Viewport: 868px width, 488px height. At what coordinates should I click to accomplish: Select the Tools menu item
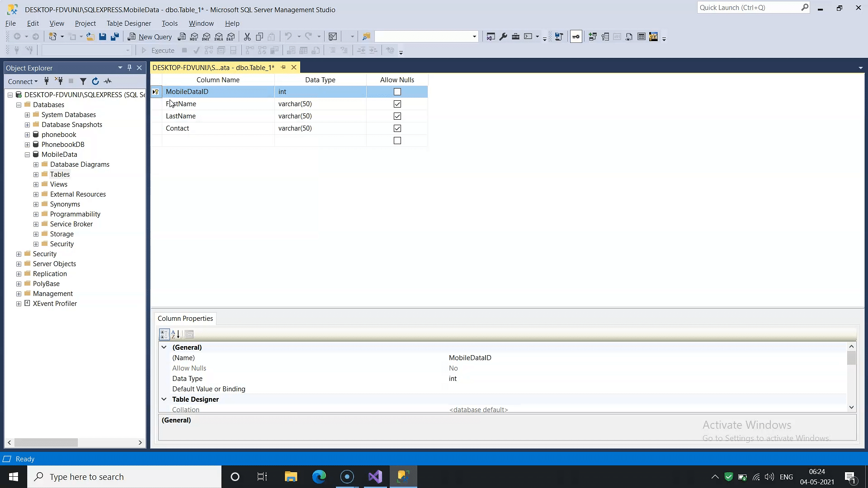click(x=170, y=23)
